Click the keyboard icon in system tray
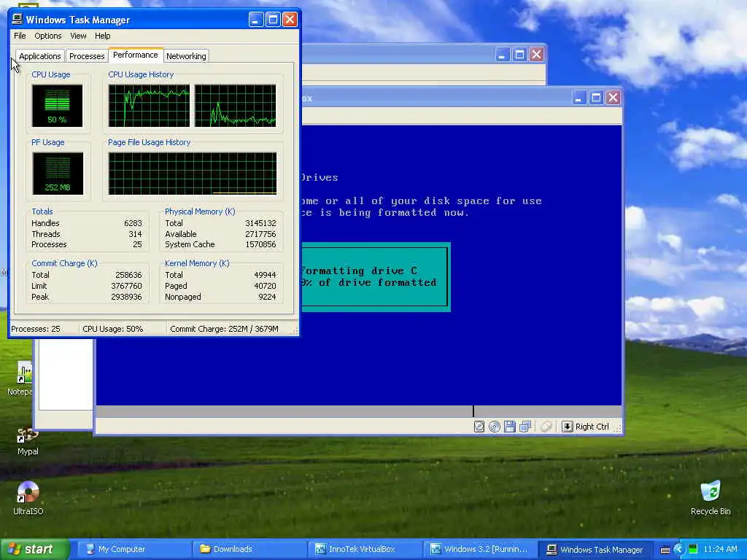Screen dimensions: 747x560 point(665,550)
